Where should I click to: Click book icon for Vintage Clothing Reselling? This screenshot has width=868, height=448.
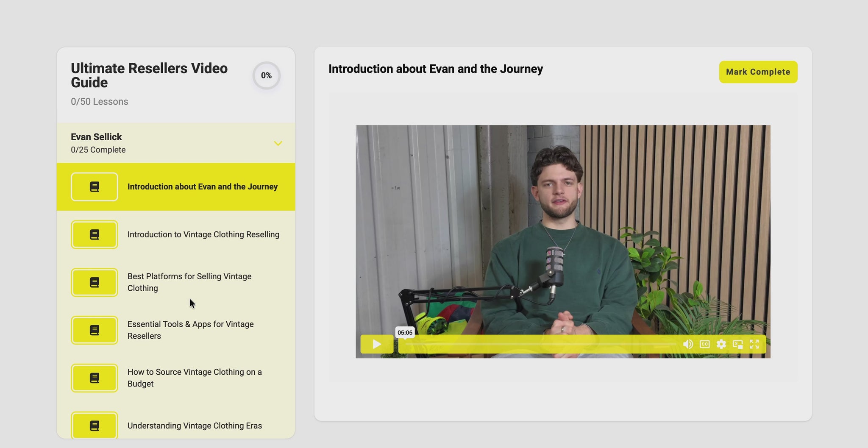(95, 235)
